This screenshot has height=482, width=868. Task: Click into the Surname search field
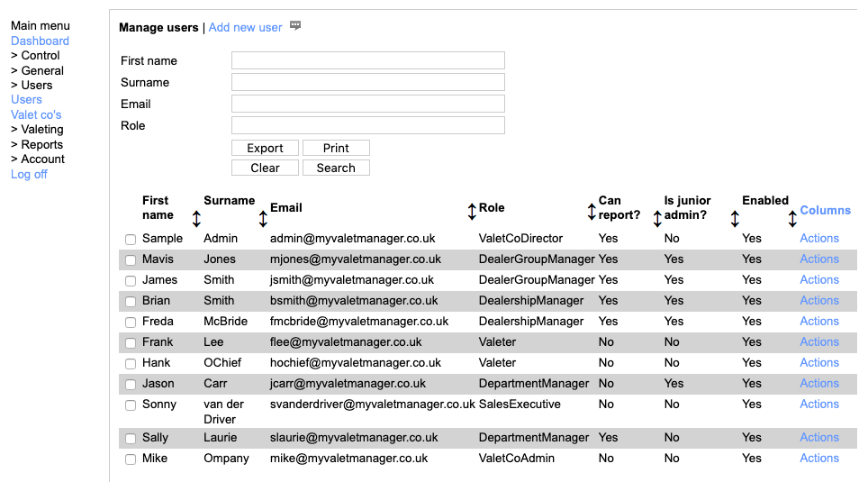[367, 82]
